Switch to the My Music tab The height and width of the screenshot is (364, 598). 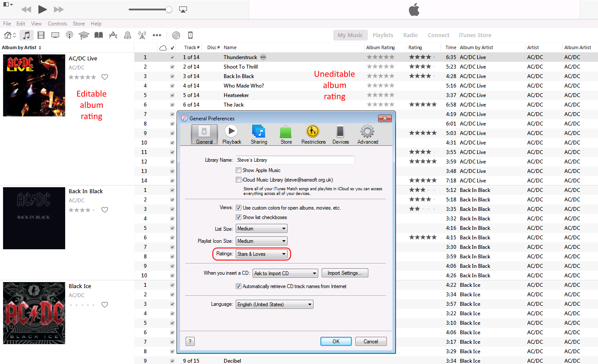[350, 35]
